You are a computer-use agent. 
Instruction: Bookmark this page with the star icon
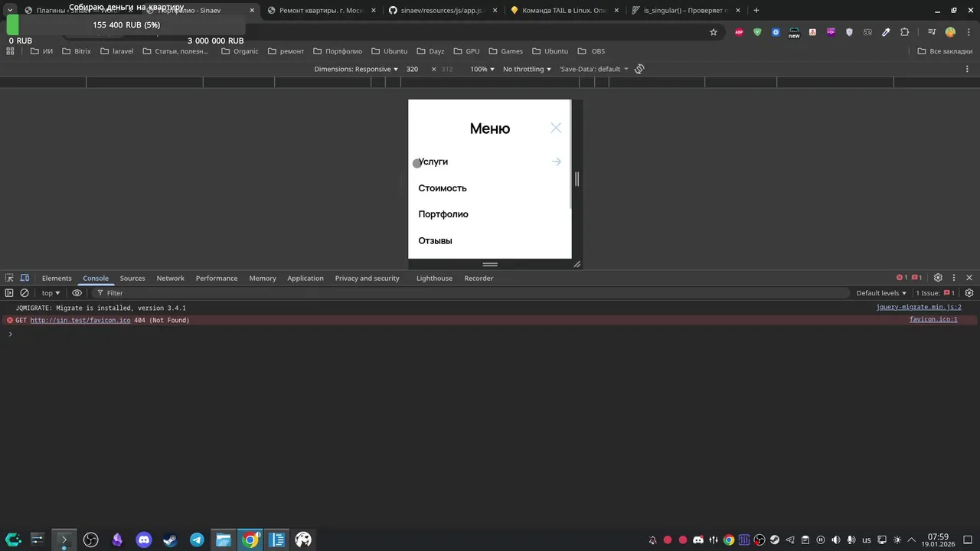[x=714, y=32]
